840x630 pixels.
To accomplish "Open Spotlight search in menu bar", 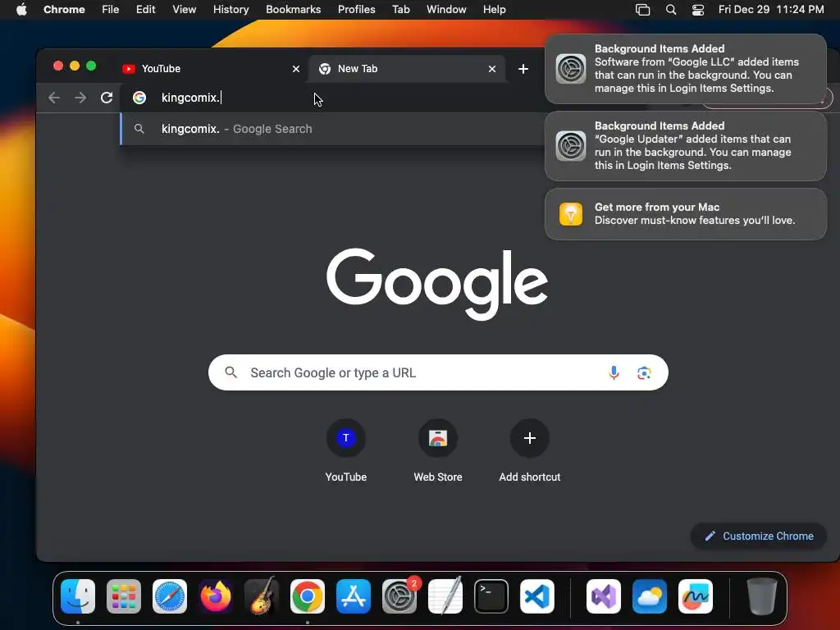I will (671, 10).
